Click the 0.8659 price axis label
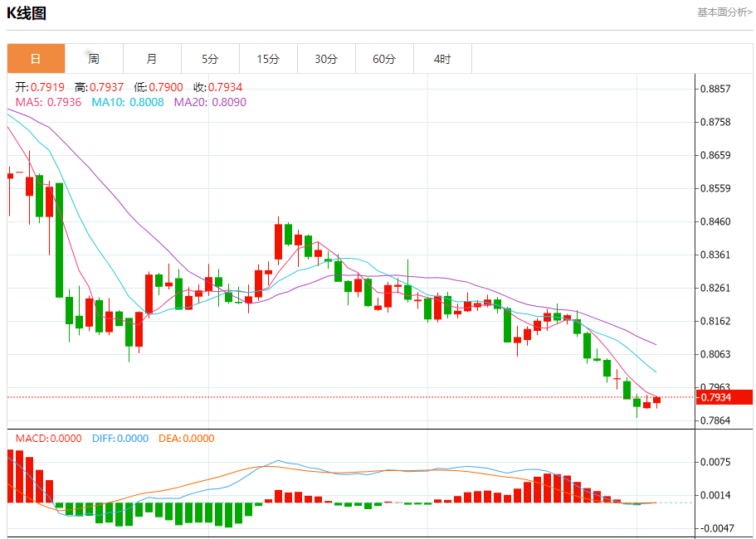This screenshot has height=539, width=756. coord(715,155)
